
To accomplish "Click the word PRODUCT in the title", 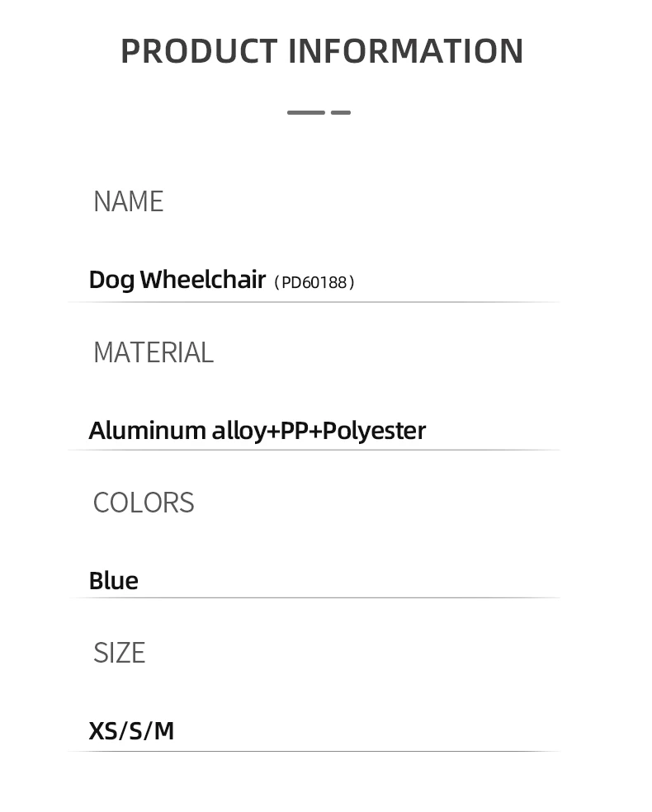I will pyautogui.click(x=199, y=51).
